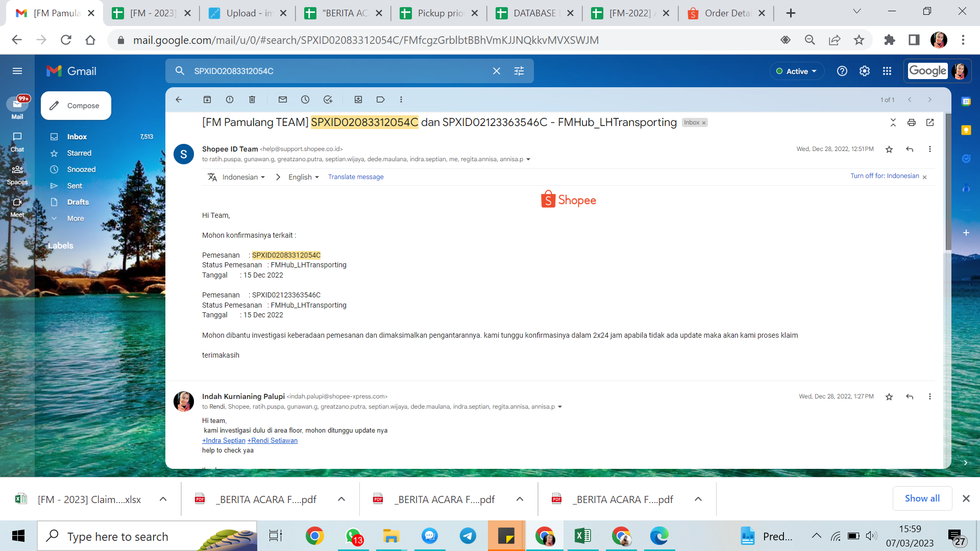
Task: Show hidden system tray icons
Action: [817, 536]
